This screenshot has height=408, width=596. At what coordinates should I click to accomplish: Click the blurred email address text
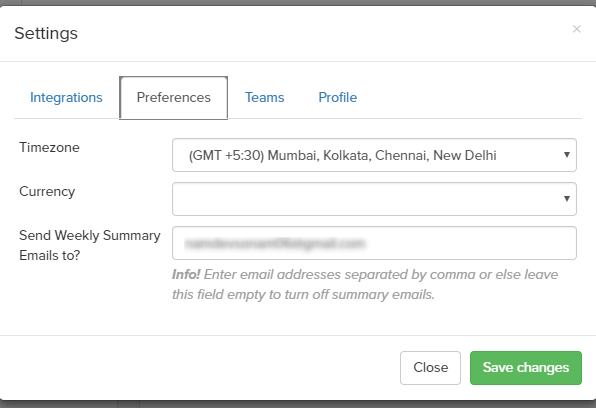click(x=274, y=243)
